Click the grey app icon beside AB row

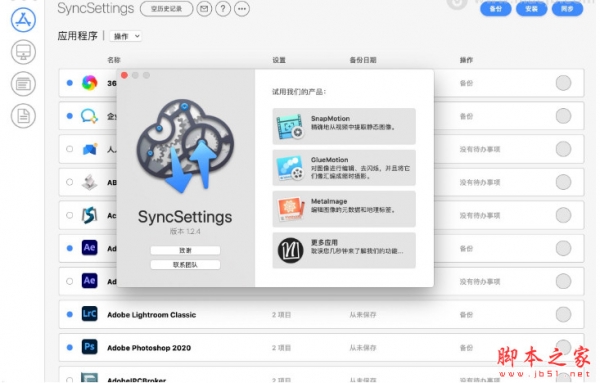pos(90,182)
